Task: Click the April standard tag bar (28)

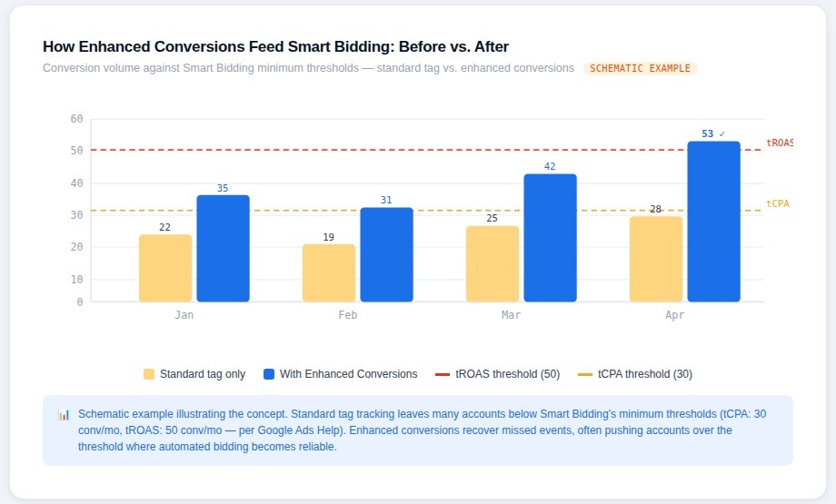Action: click(x=656, y=259)
